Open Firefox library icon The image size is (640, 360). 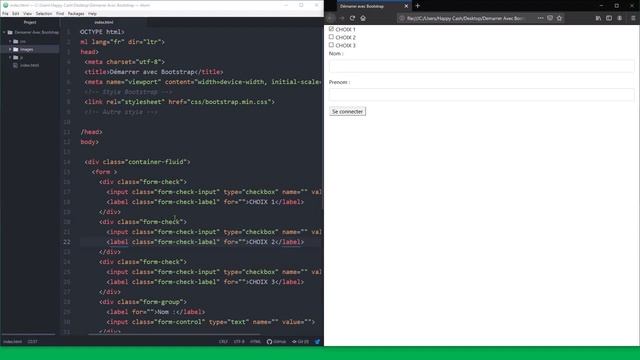point(598,18)
